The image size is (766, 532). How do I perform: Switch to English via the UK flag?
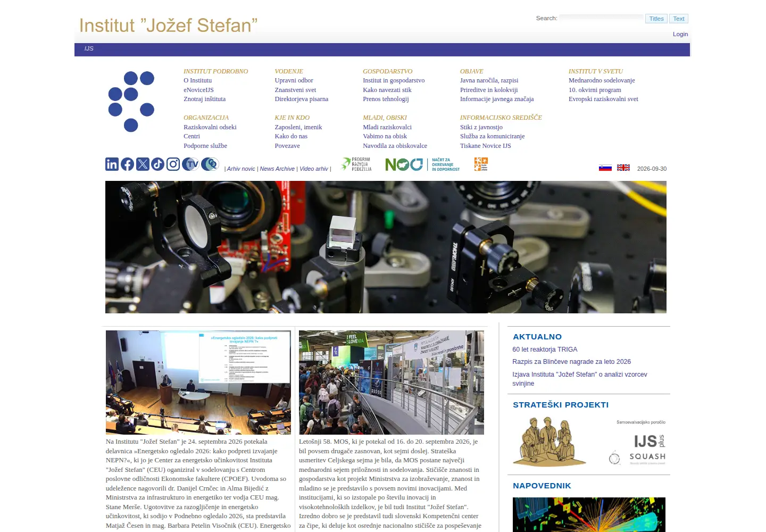point(623,168)
